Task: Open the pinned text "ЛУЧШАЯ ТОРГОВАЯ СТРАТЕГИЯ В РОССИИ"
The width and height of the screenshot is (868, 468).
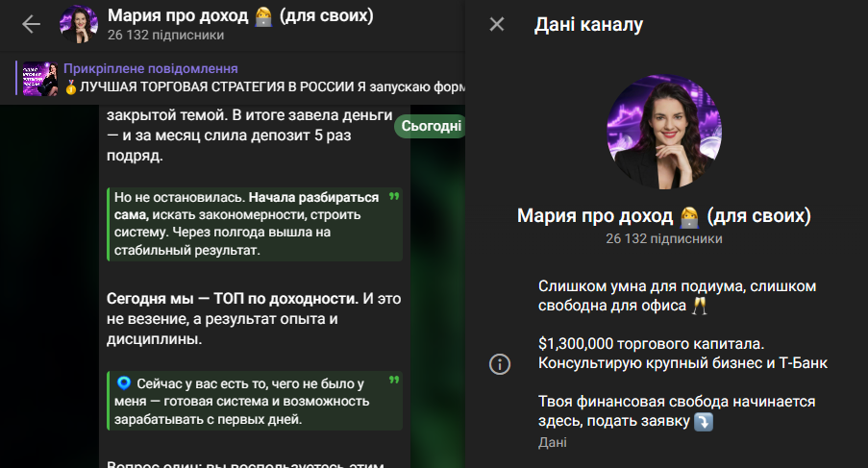Action: tap(217, 86)
